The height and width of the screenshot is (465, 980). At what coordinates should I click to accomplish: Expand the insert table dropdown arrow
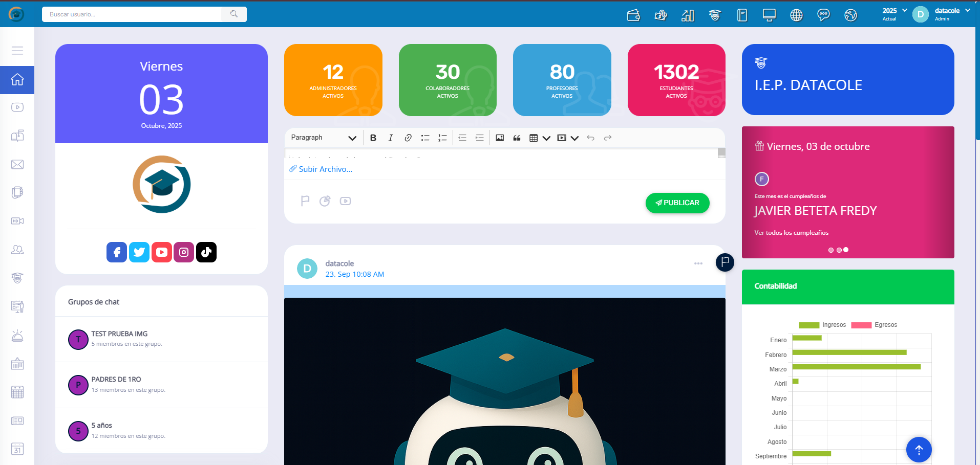546,138
